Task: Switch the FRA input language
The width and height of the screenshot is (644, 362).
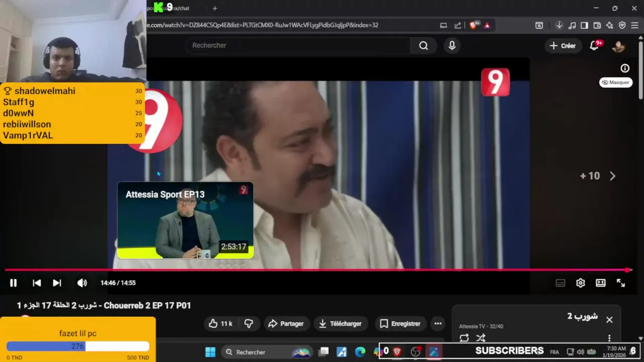Action: 554,352
